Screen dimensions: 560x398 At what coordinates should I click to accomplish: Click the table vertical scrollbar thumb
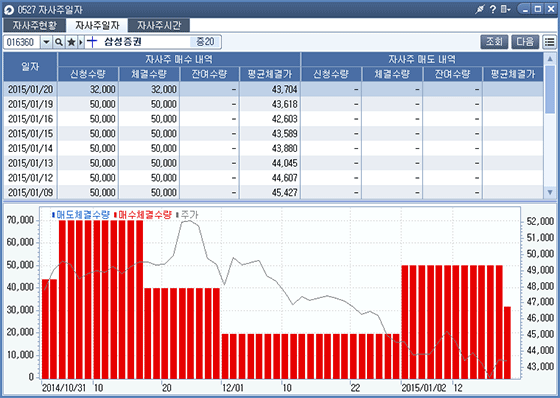click(550, 89)
